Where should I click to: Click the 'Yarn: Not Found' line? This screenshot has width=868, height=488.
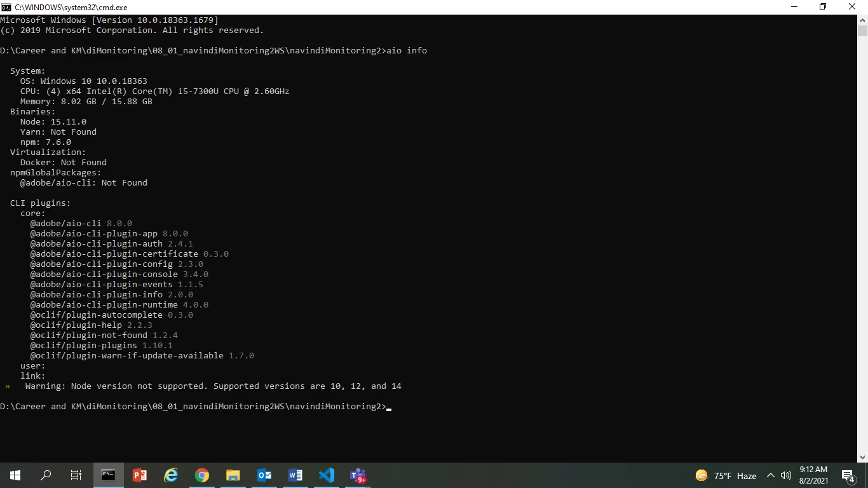click(x=58, y=132)
